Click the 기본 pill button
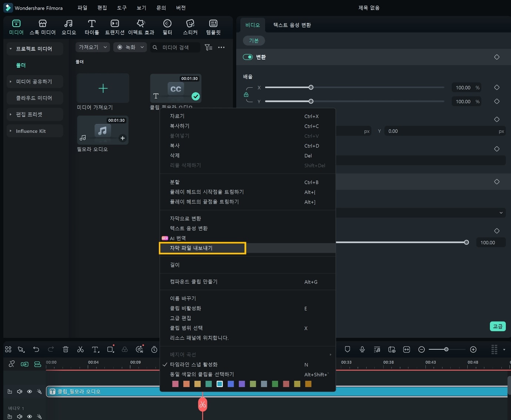511x420 pixels. [254, 41]
